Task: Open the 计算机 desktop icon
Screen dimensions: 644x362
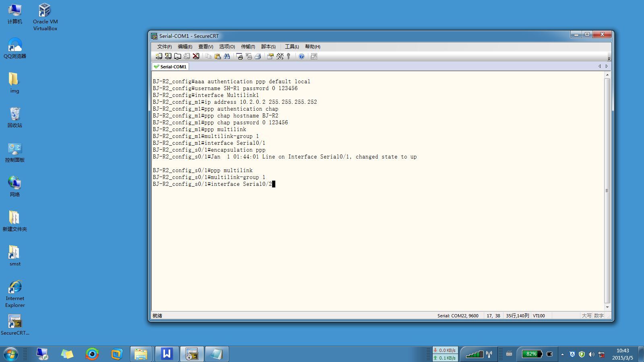Action: pyautogui.click(x=15, y=14)
